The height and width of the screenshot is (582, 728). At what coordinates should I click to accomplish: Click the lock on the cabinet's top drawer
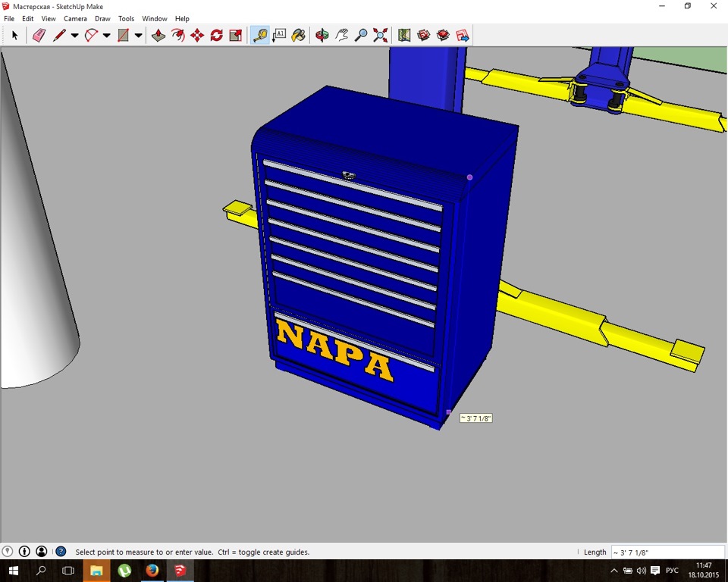[349, 175]
